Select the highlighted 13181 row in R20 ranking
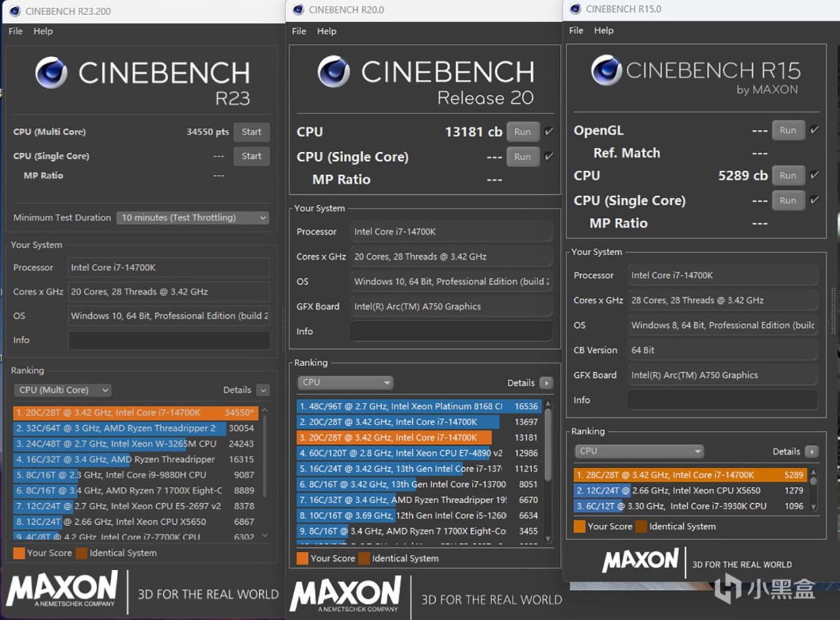 pyautogui.click(x=419, y=438)
